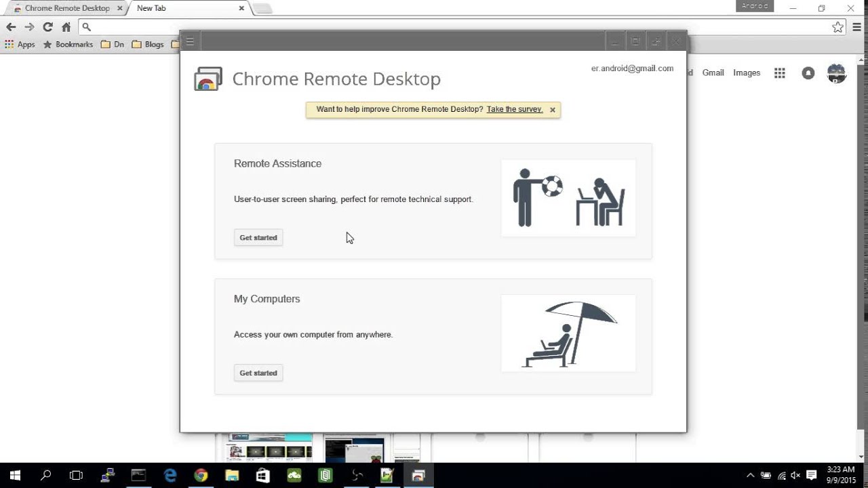Open the Bookmarks item in bookmarks bar
The image size is (868, 488).
pyautogui.click(x=68, y=44)
